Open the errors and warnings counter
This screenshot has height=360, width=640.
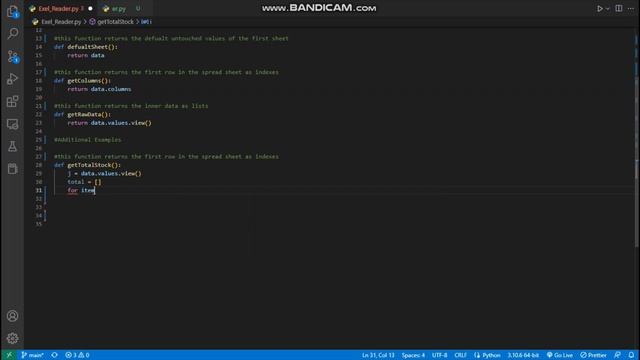pyautogui.click(x=77, y=355)
